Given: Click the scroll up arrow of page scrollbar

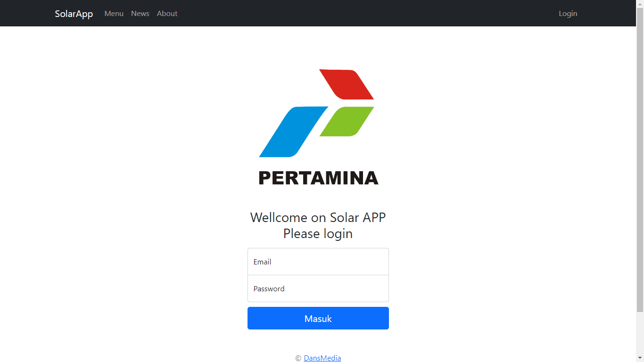Looking at the screenshot, I should [x=640, y=4].
